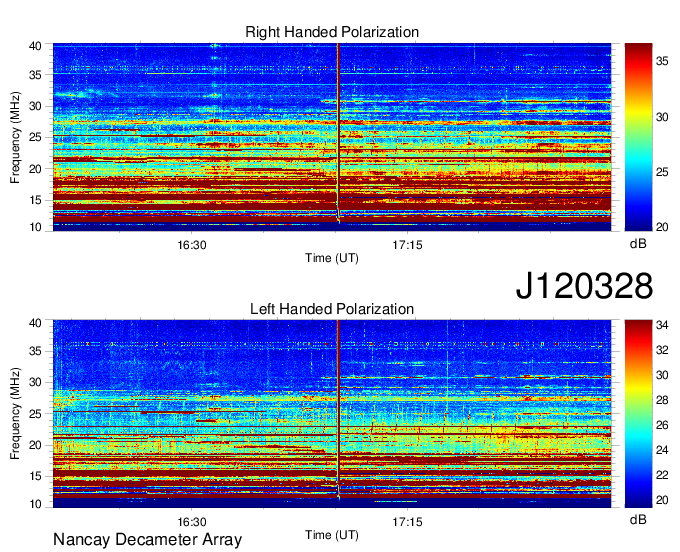This screenshot has width=680, height=552.
Task: Click the '20' frequency tick of top plot
Action: coord(36,169)
